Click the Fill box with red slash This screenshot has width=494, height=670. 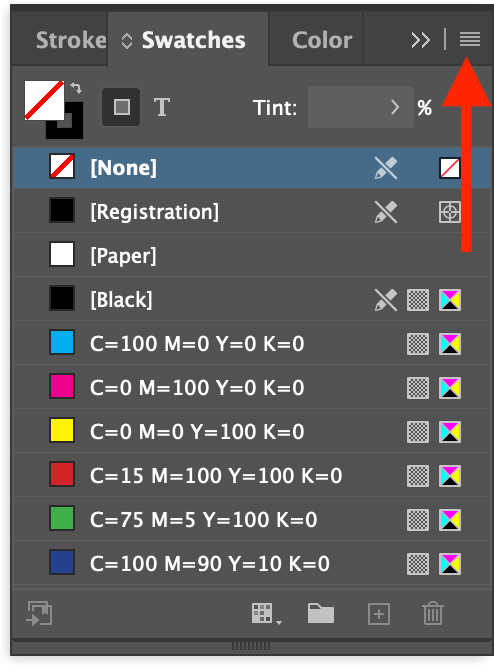[x=44, y=100]
